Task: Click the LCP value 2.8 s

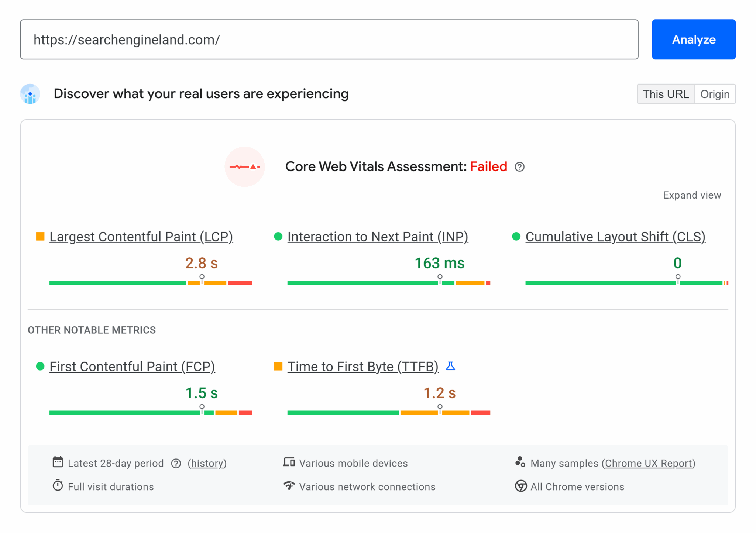Action: pos(202,263)
